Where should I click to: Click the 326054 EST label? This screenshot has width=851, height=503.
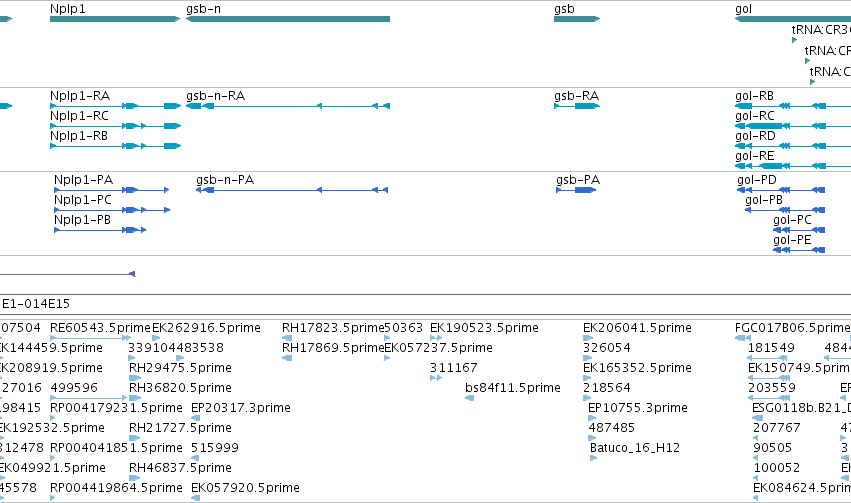pyautogui.click(x=607, y=348)
